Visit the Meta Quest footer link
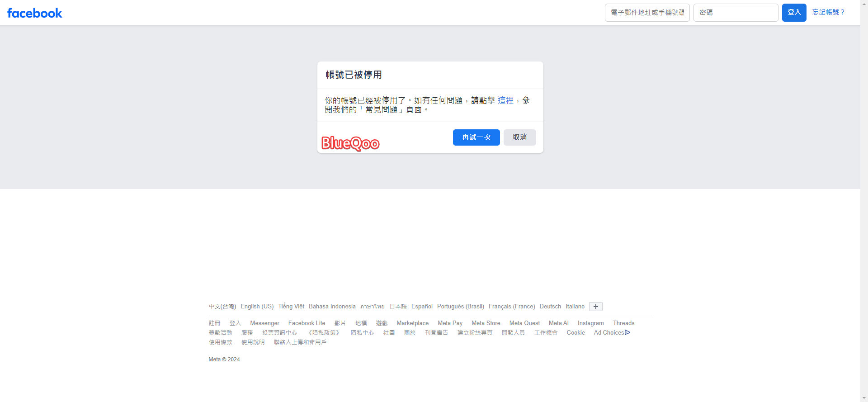The height and width of the screenshot is (402, 868). (x=524, y=323)
